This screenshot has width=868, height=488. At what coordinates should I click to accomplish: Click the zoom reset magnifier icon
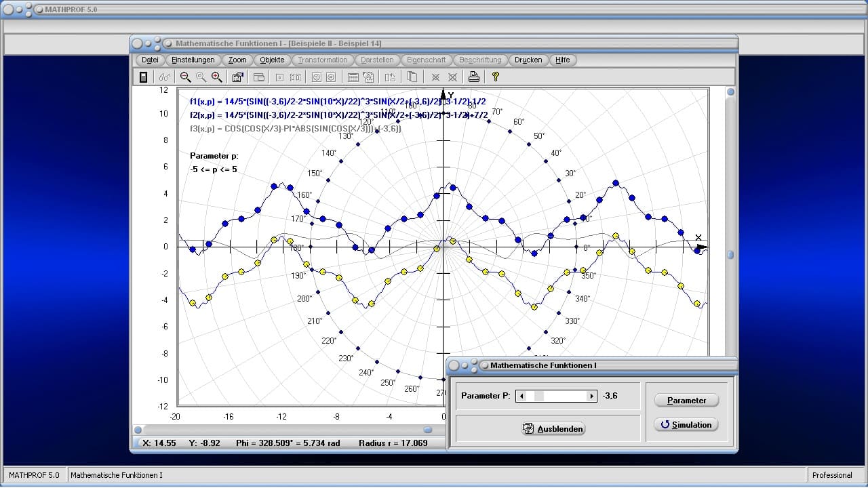[x=201, y=77]
